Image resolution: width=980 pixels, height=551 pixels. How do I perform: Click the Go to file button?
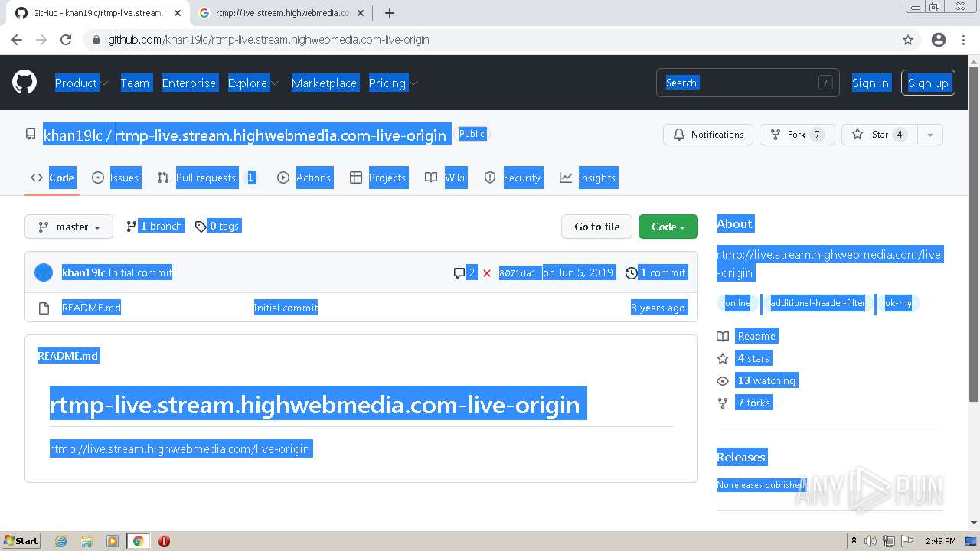(597, 227)
